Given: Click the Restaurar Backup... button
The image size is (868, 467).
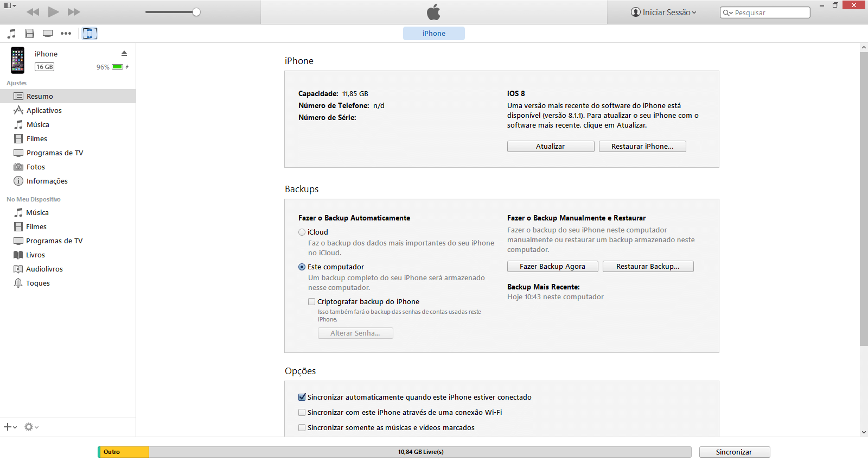Looking at the screenshot, I should pos(648,266).
